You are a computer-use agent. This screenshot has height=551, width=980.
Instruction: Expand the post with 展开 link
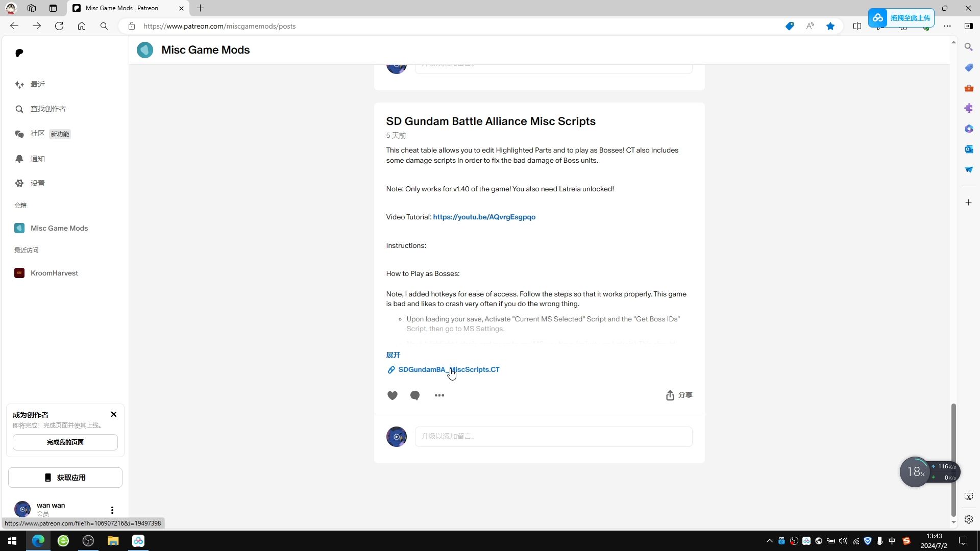click(x=393, y=356)
